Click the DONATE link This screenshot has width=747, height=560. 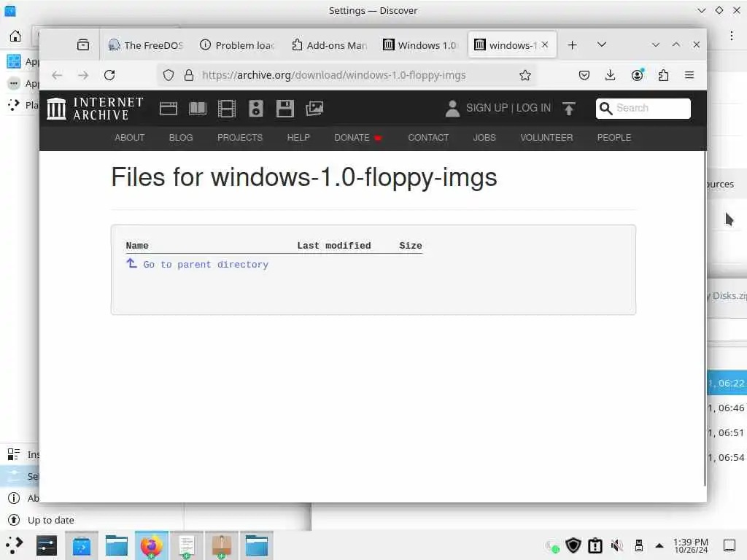(x=357, y=138)
